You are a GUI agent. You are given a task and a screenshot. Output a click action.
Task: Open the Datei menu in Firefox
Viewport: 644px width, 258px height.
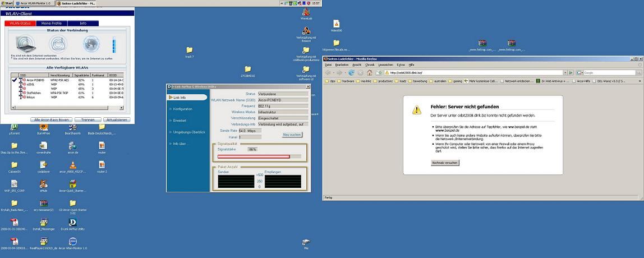tap(328, 65)
